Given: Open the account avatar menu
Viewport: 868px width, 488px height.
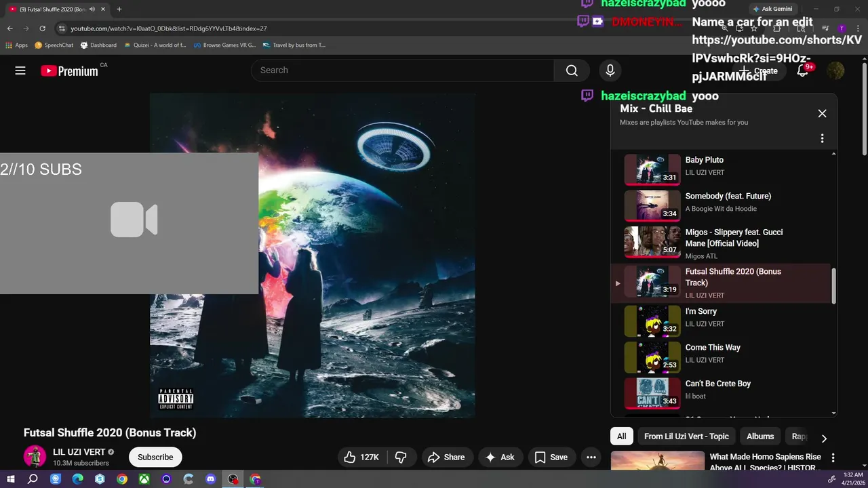Looking at the screenshot, I should (835, 70).
